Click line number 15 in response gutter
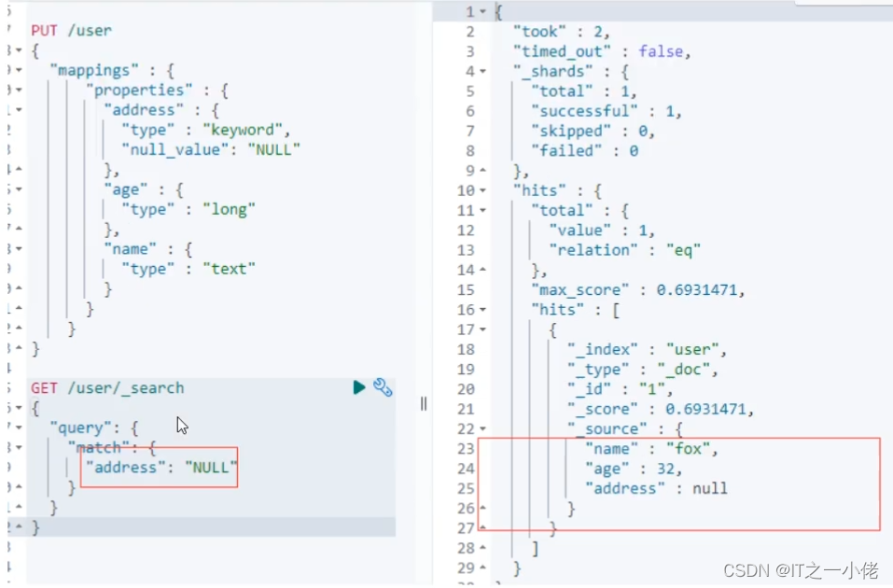The image size is (893, 588). click(466, 289)
